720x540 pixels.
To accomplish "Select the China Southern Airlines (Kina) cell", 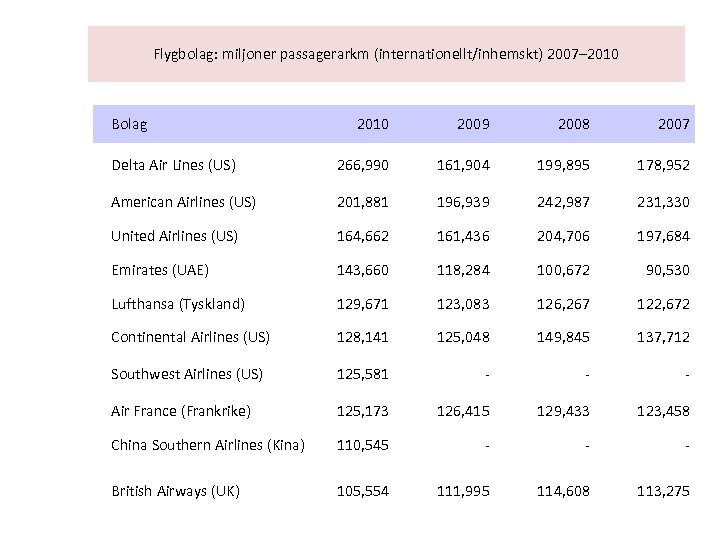I will tap(209, 445).
